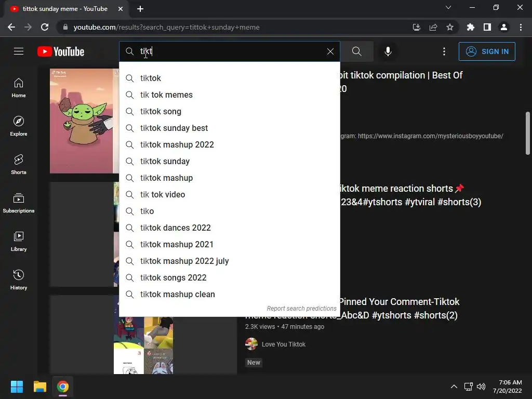Open the Extensions puzzle icon
Screen dimensions: 532x399
(471, 27)
